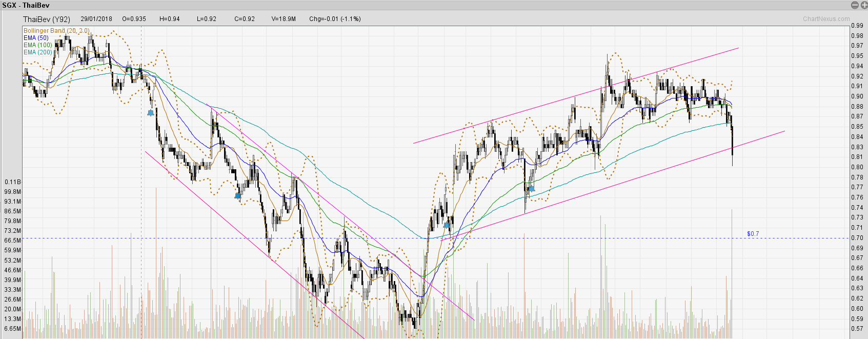Select the leftmost blue bell alert marker
Screen dimensions: 868x339
click(150, 113)
